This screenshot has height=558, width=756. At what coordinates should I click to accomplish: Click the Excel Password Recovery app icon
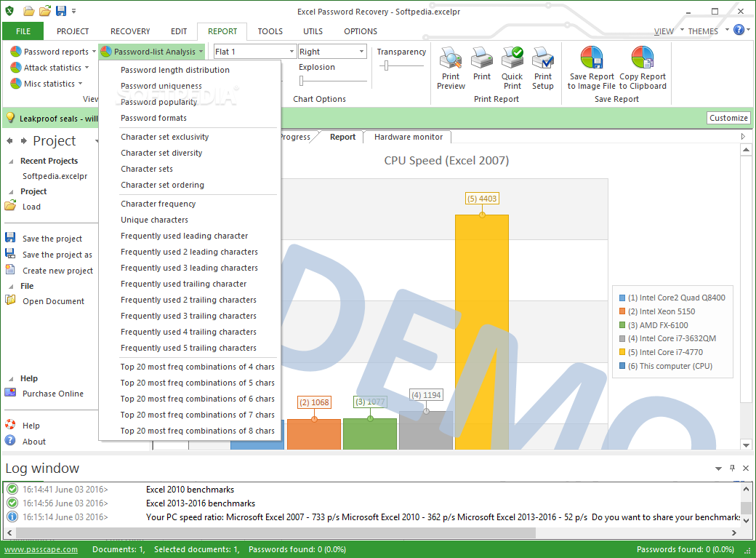pos(9,11)
